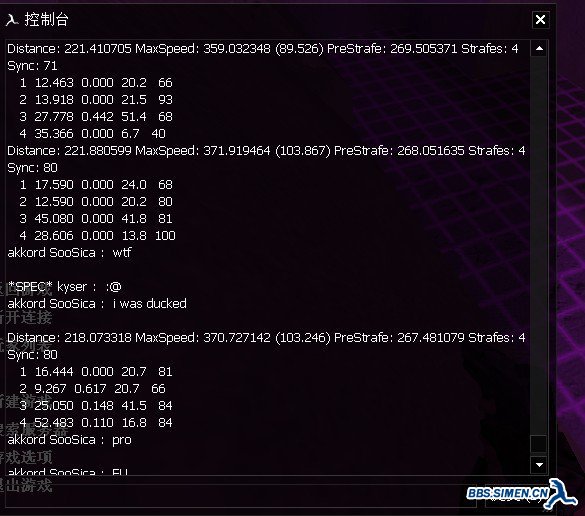The image size is (585, 516).
Task: Click the running man watermark icon
Action: click(562, 493)
